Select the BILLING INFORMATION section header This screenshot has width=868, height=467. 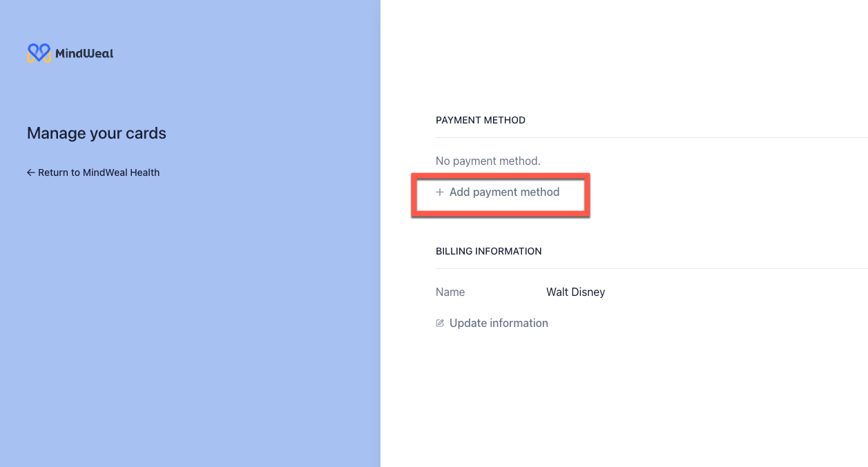(489, 251)
